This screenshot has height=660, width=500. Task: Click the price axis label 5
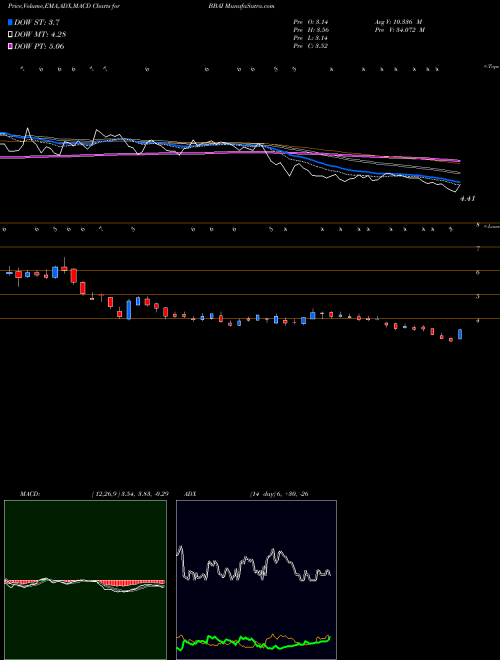[x=478, y=297]
